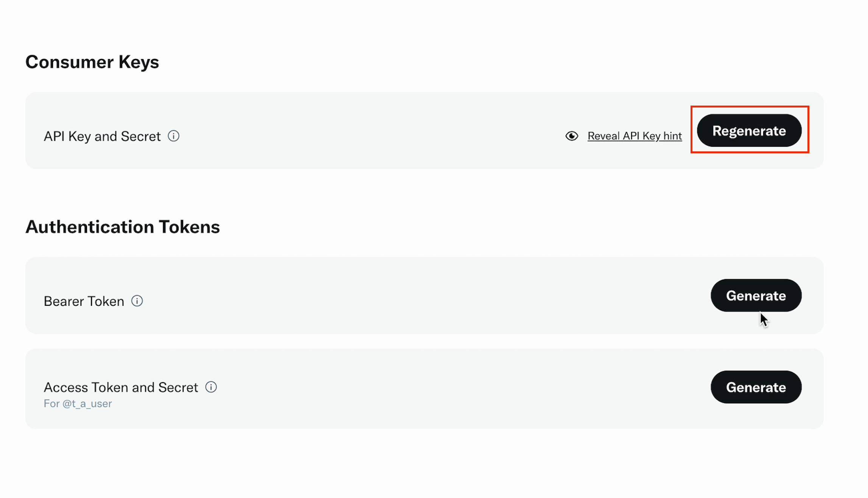The image size is (868, 498).
Task: Click the For @t_a_user subtext
Action: 78,404
